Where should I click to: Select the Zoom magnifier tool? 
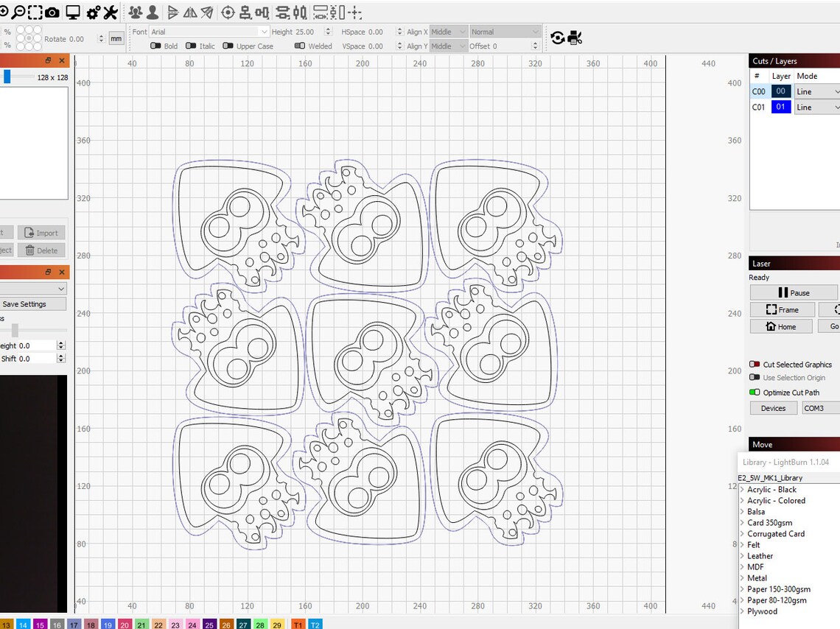tap(18, 12)
